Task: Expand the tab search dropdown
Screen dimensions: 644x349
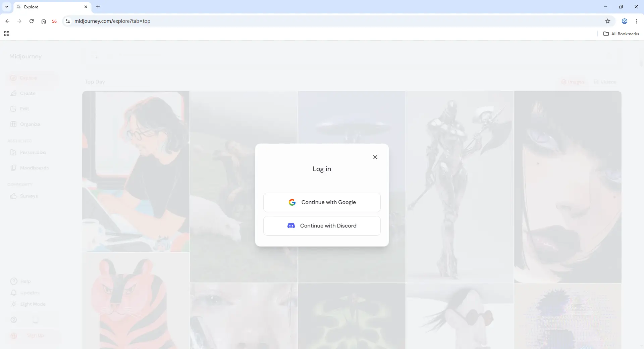Action: click(x=7, y=7)
